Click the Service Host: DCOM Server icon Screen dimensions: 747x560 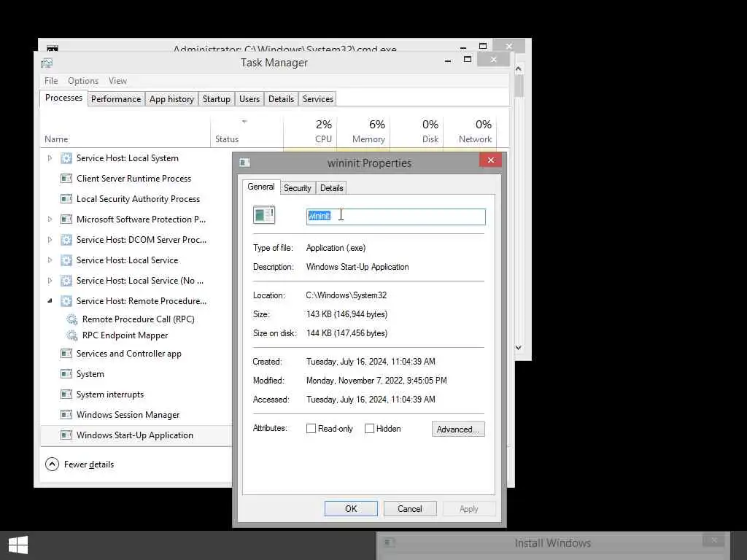(x=66, y=240)
